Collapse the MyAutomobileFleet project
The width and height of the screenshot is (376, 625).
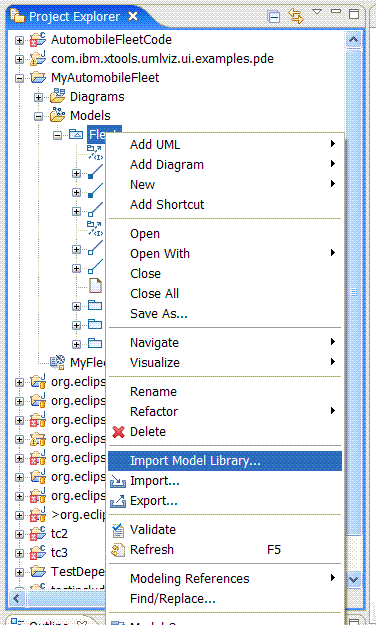click(19, 79)
